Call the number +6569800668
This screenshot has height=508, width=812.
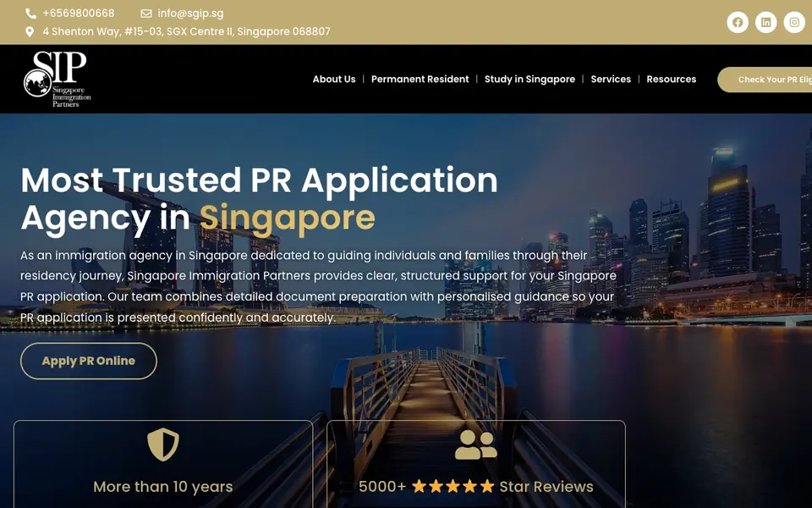tap(78, 14)
